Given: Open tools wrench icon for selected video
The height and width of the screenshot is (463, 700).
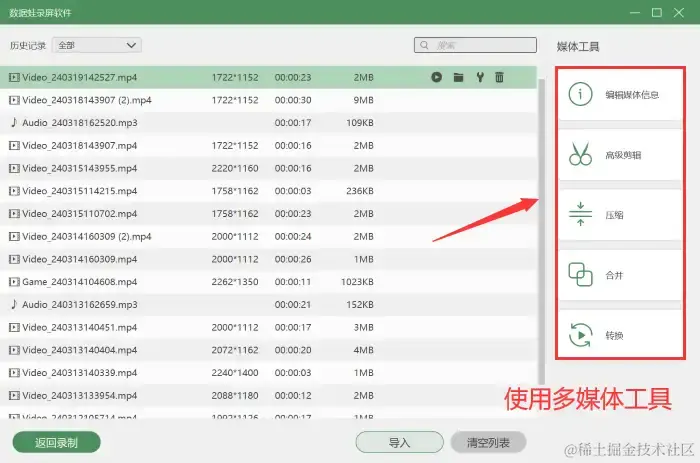Looking at the screenshot, I should (x=480, y=77).
